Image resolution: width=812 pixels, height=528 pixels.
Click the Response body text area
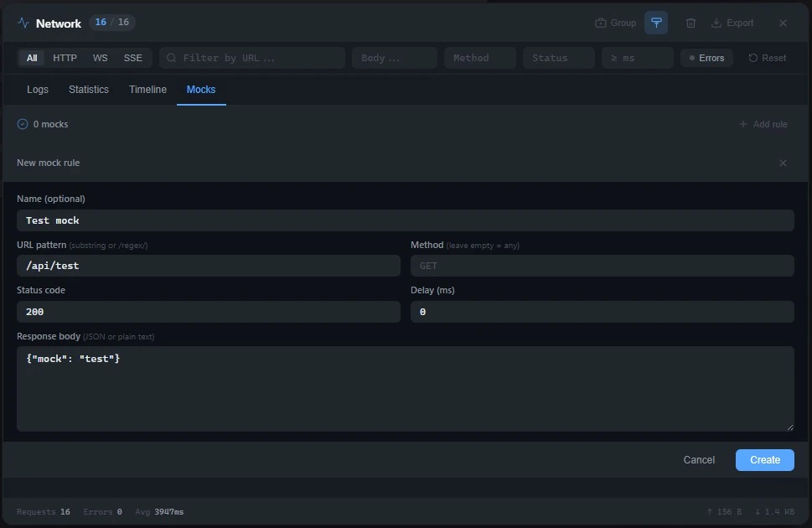click(405, 389)
